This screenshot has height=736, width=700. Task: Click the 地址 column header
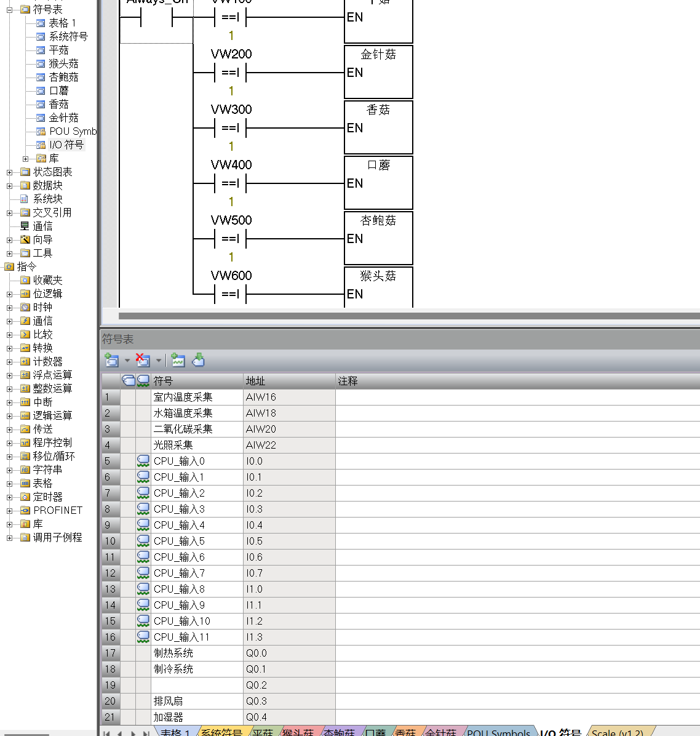pos(289,381)
